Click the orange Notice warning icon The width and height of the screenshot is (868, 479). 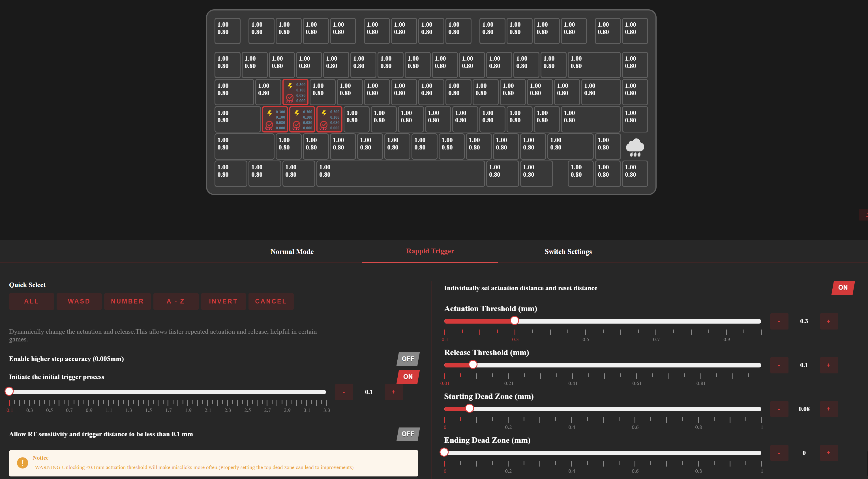coord(23,463)
